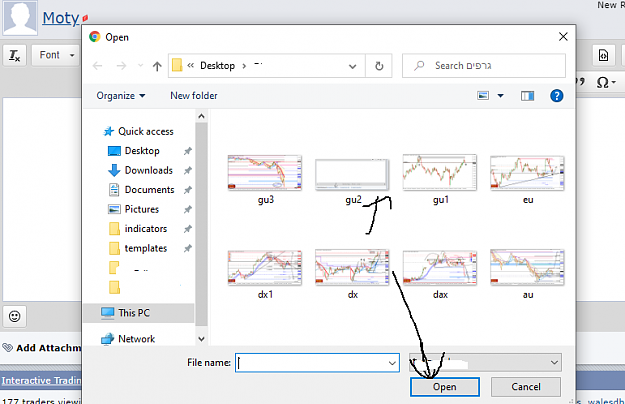625x404 pixels.
Task: Select the dax chart thumbnail
Action: coord(440,268)
